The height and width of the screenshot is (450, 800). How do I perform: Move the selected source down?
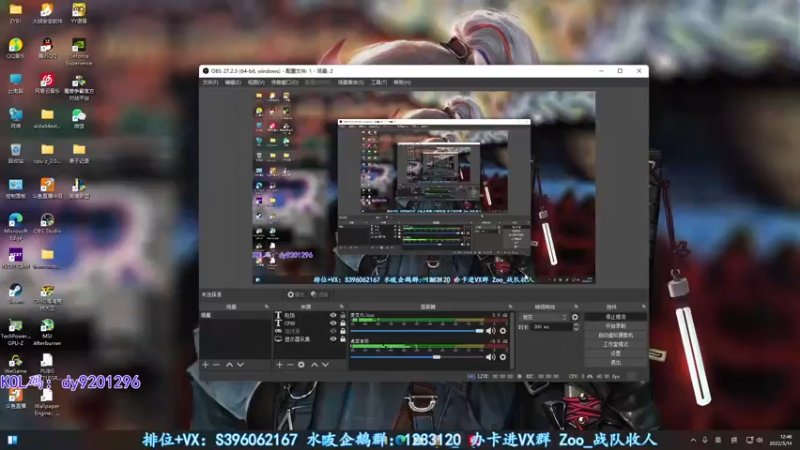pyautogui.click(x=326, y=365)
